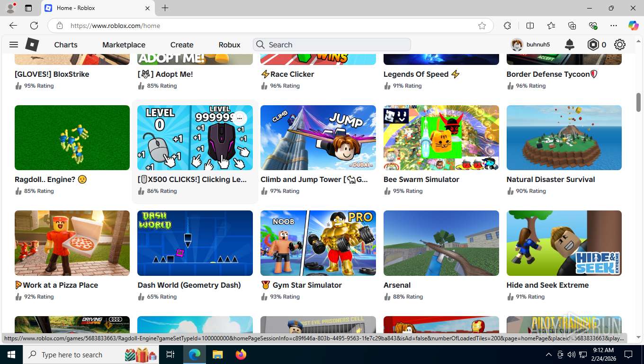
Task: Show hidden system tray icons
Action: click(x=549, y=355)
